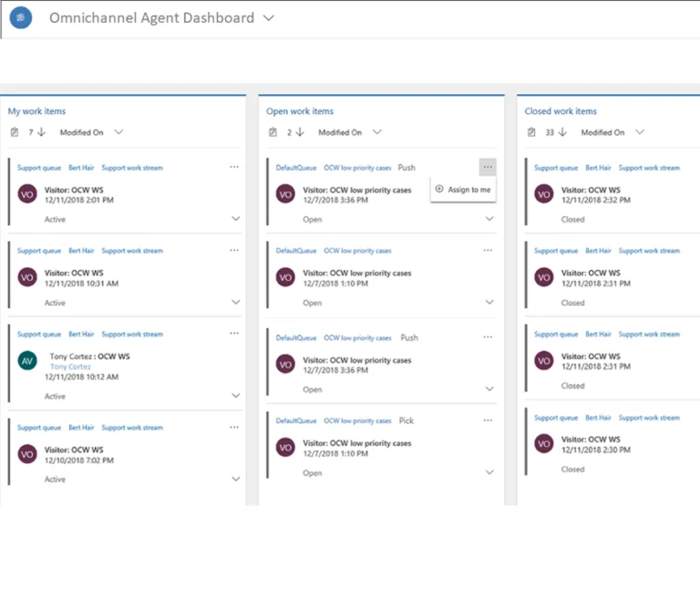The height and width of the screenshot is (600, 700).
Task: Open Bert Hair link on 10:31 AM Active item
Action: [81, 251]
